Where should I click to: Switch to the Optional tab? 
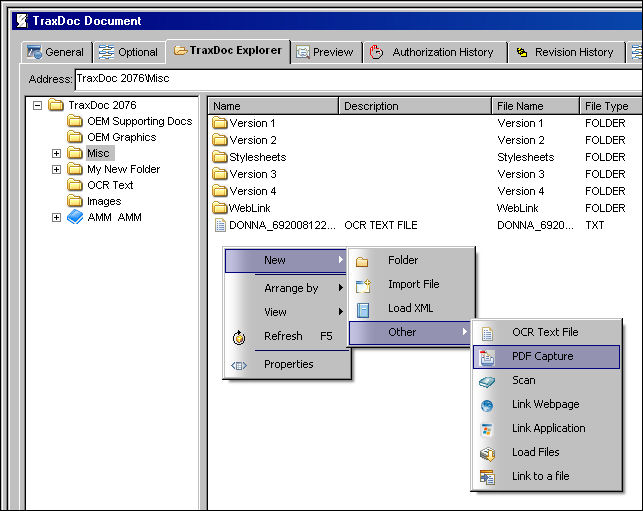129,52
